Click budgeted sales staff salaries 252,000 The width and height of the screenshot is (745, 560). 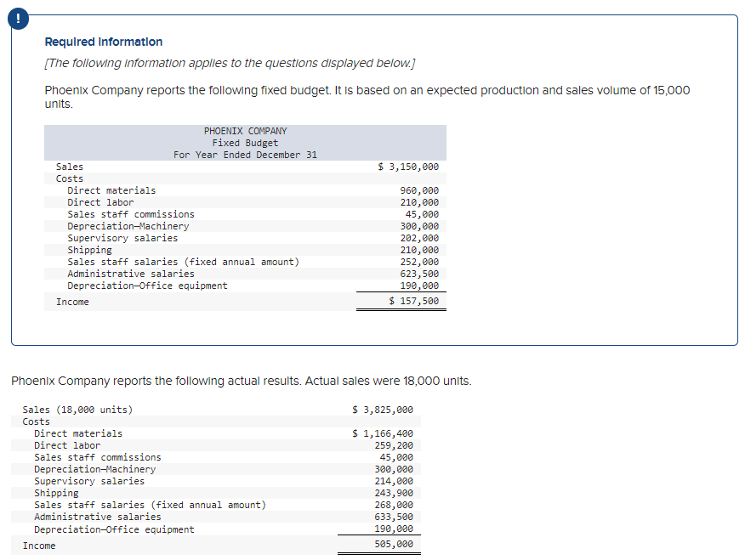point(419,262)
